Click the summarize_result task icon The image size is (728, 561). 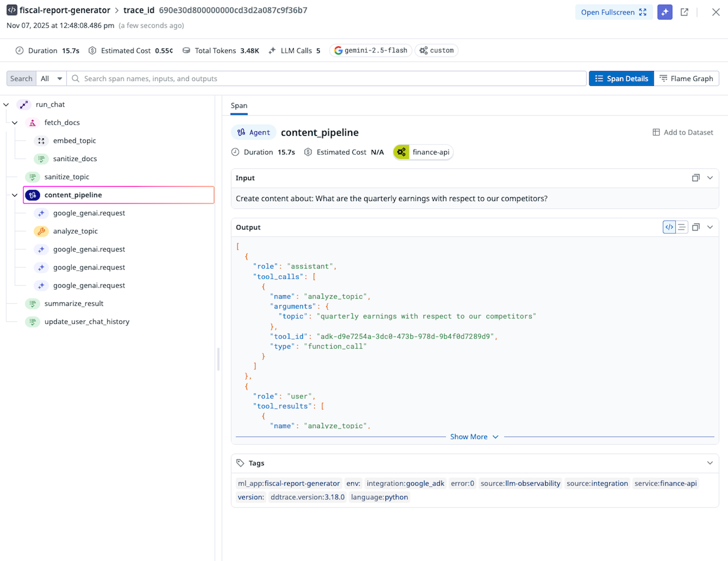33,303
